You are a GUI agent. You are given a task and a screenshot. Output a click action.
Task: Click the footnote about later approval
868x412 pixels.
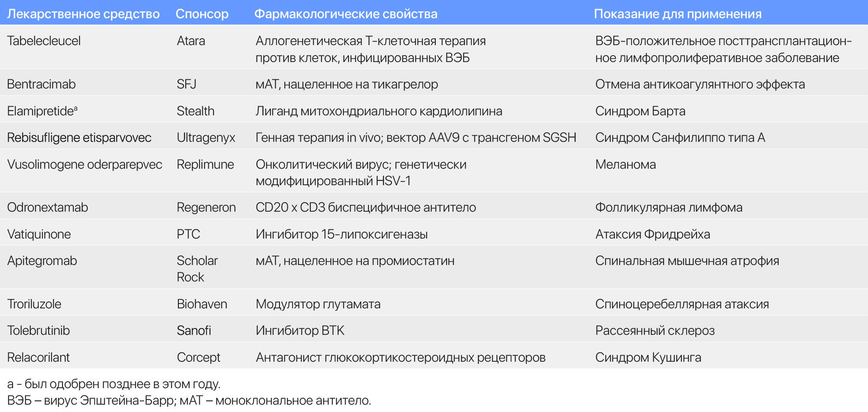click(x=114, y=384)
